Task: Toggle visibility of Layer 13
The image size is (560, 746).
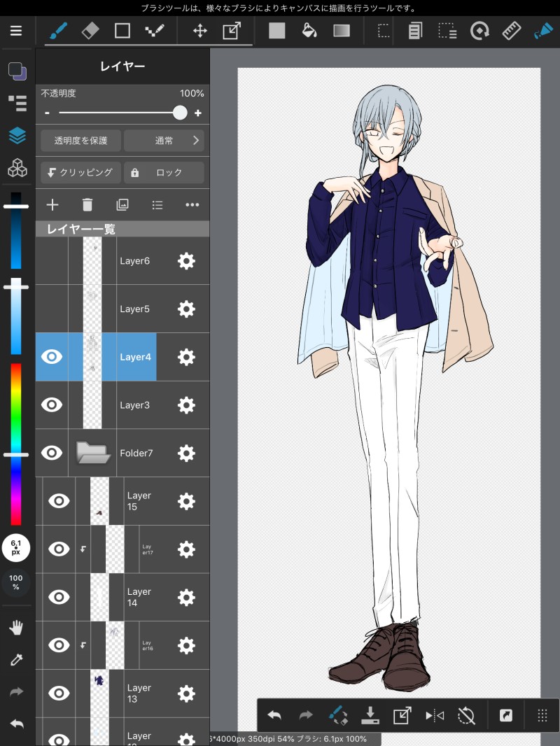Action: [59, 694]
